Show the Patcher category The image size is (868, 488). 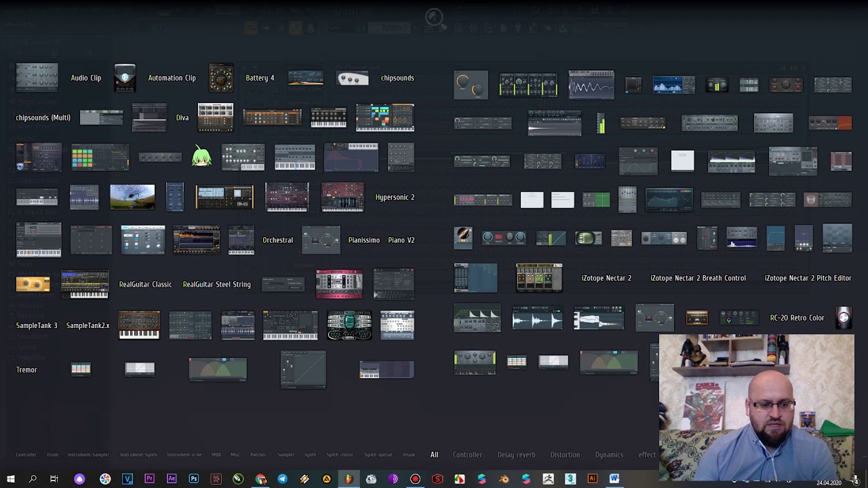258,455
